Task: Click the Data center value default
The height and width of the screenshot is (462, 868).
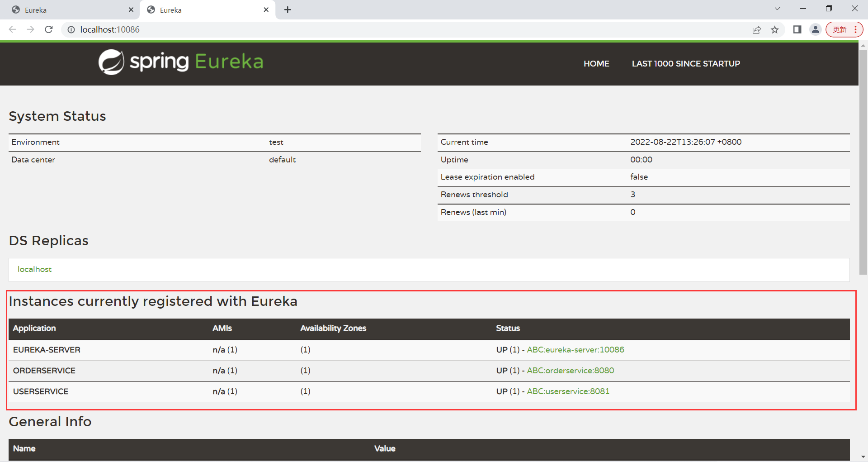Action: 282,160
